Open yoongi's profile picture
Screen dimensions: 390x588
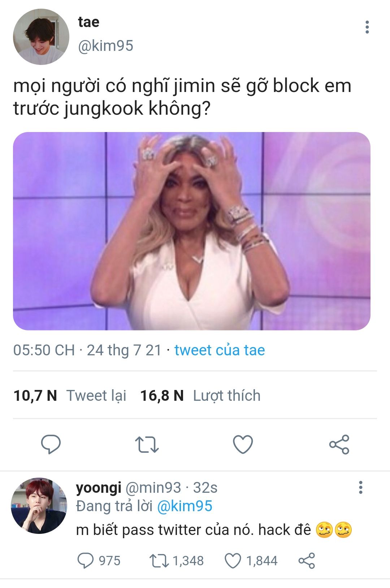39,506
